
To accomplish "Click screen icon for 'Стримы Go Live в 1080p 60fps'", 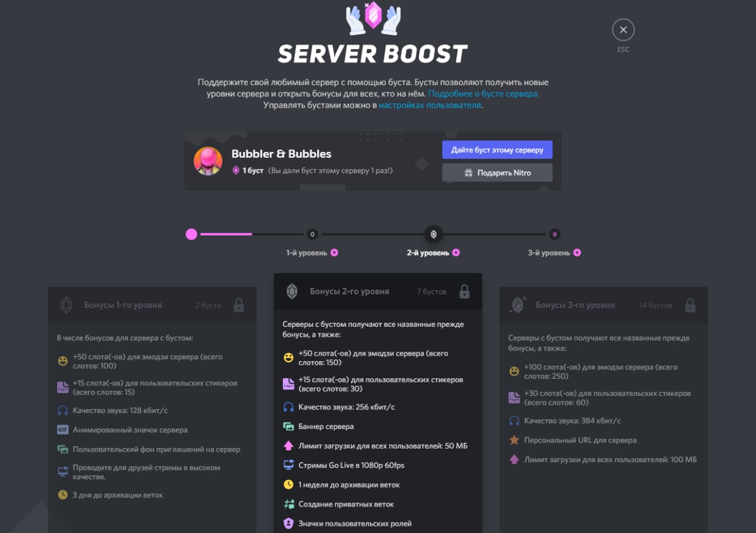I will click(288, 465).
